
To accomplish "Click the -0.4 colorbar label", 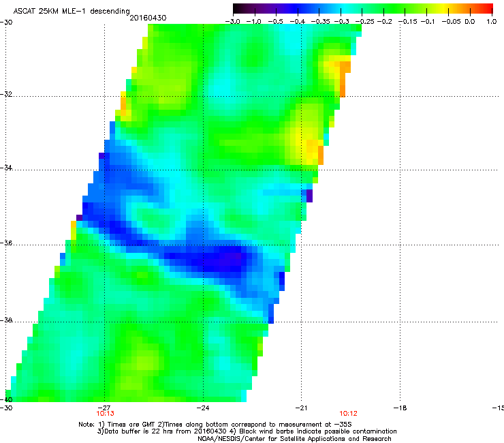I will pyautogui.click(x=298, y=22).
